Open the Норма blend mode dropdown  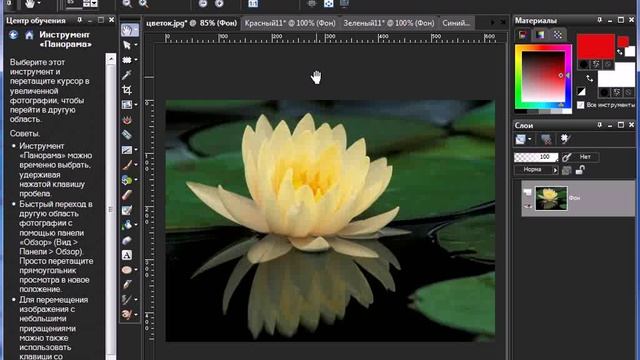(x=536, y=170)
